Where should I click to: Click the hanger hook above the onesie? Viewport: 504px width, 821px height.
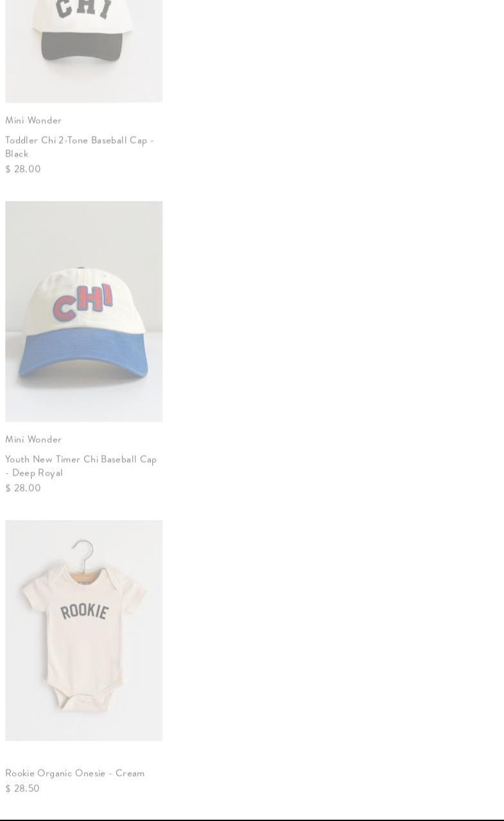pos(83,551)
